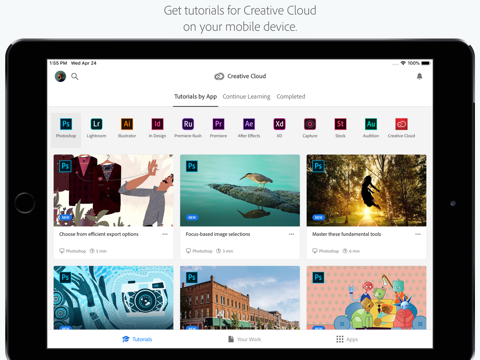The height and width of the screenshot is (360, 480).
Task: Open the blue camera illustration thumbnail
Action: [113, 298]
